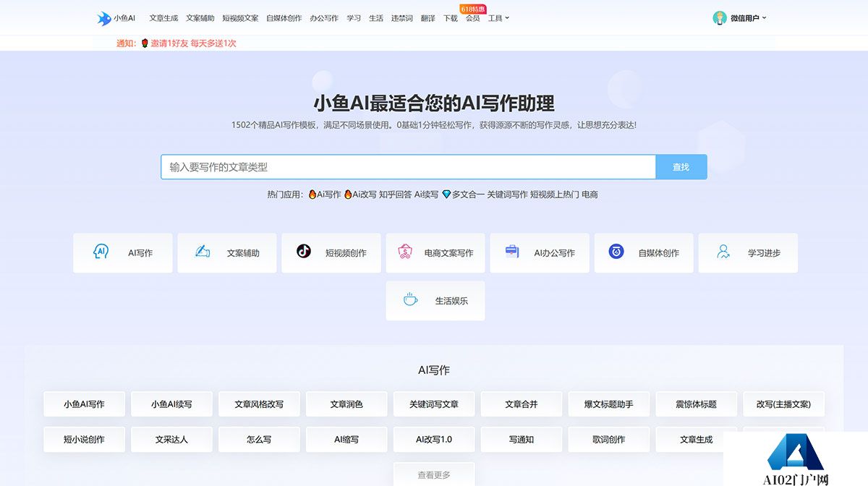Open the 文章生成 nav menu
Image resolution: width=868 pixels, height=486 pixels.
click(x=163, y=18)
